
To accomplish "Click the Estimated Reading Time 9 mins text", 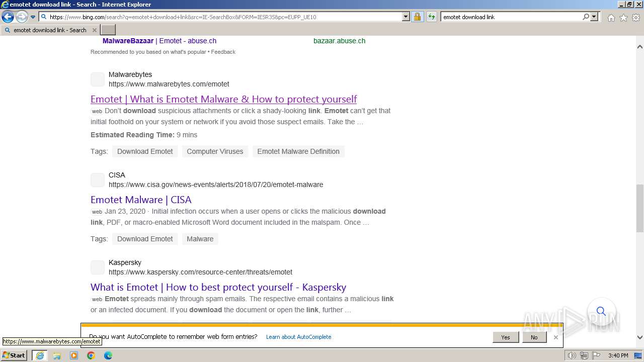I will (144, 135).
